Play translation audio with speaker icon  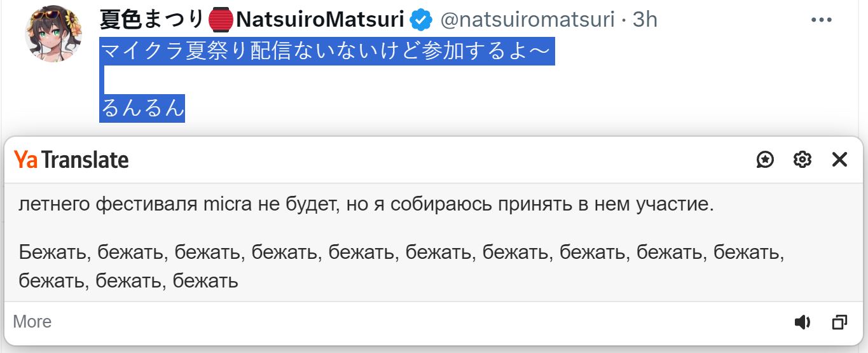coord(803,322)
